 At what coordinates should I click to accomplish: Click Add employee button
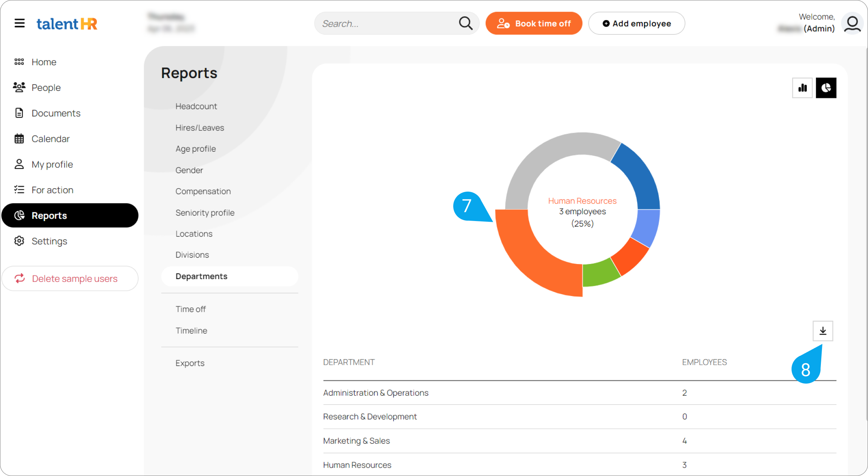coord(636,23)
